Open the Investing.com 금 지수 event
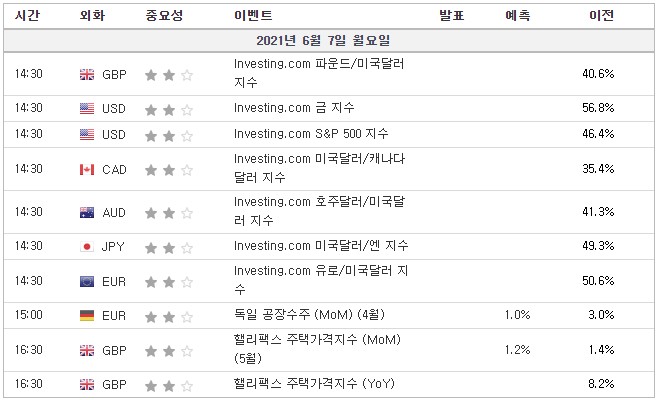The height and width of the screenshot is (400, 656). click(293, 107)
